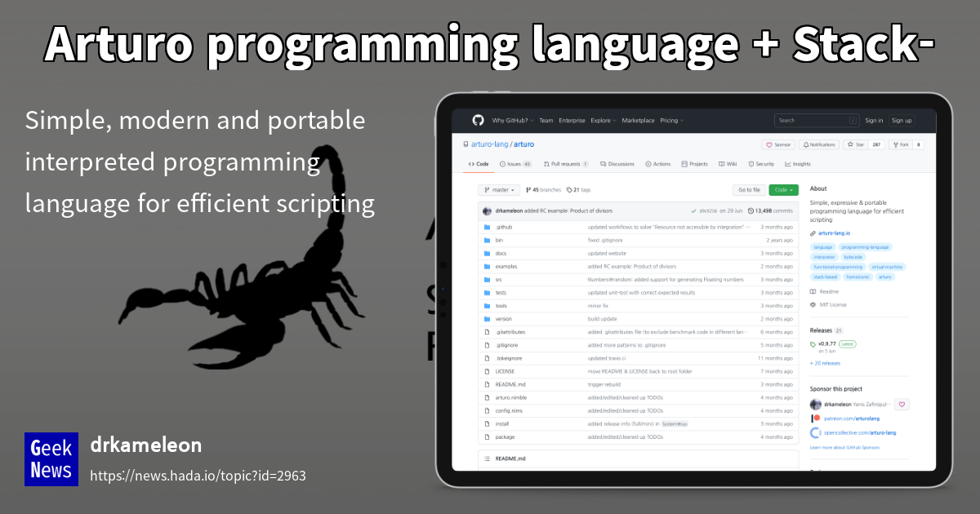980x514 pixels.
Task: Open the .tokeignore file
Action: pyautogui.click(x=508, y=358)
